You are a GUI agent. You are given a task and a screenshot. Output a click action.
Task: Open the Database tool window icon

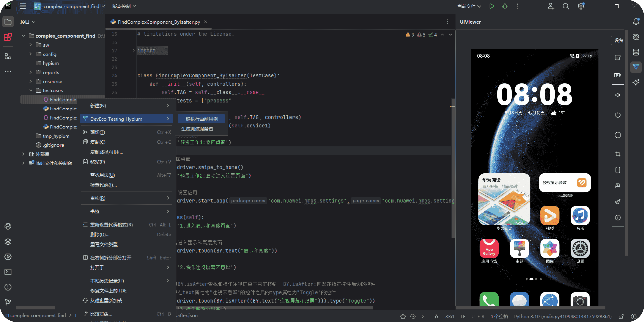coord(636,52)
